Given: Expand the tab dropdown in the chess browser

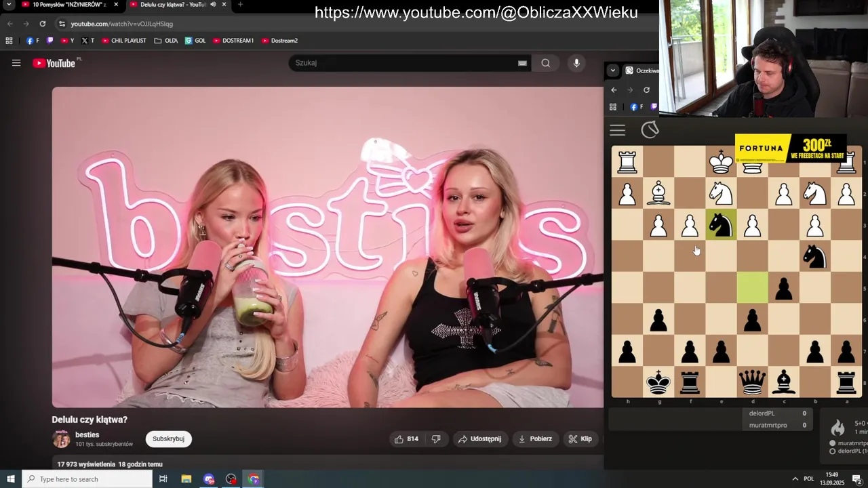Looking at the screenshot, I should (612, 70).
